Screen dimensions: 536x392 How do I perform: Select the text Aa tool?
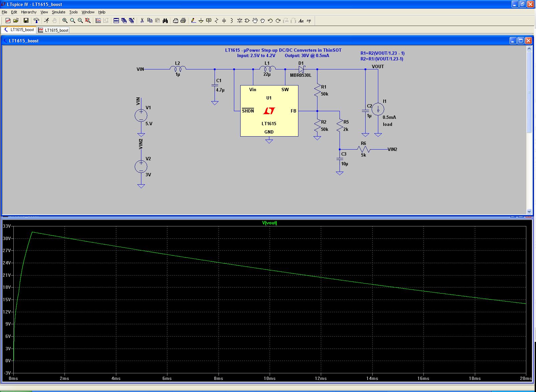[301, 21]
